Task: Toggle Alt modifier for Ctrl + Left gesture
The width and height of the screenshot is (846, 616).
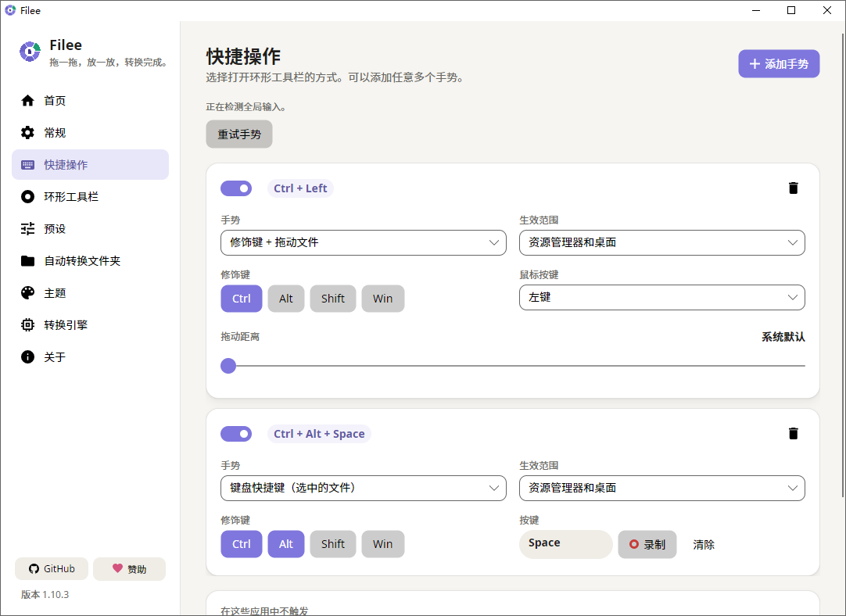Action: coord(286,299)
